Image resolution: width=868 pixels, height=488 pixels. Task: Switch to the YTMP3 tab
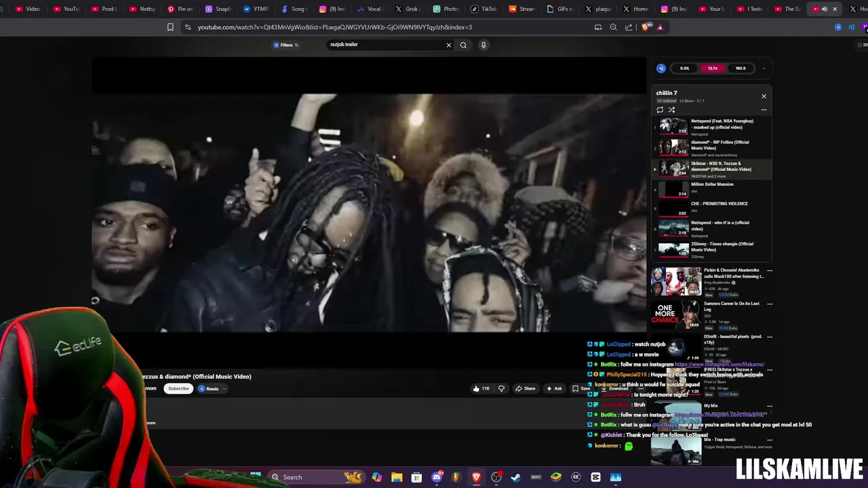pyautogui.click(x=256, y=9)
